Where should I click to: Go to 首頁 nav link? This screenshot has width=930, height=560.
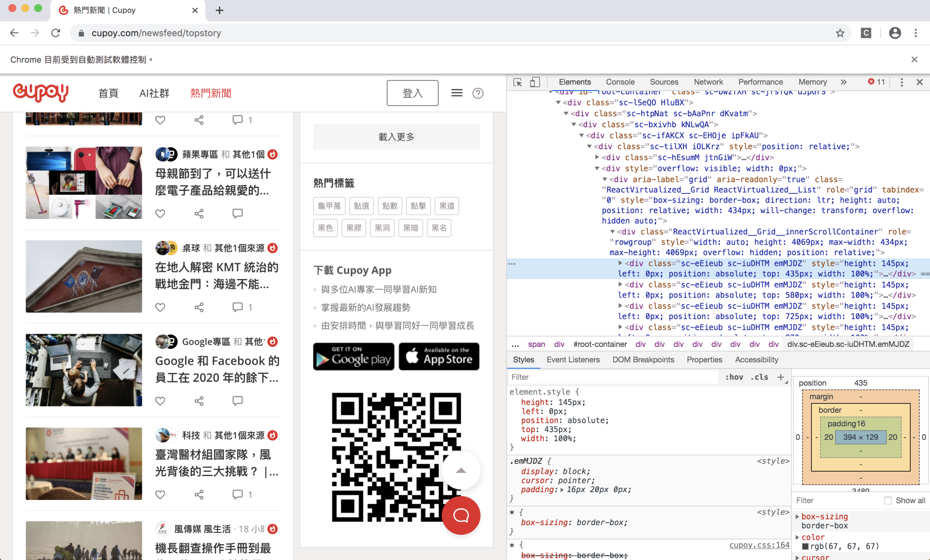click(108, 93)
